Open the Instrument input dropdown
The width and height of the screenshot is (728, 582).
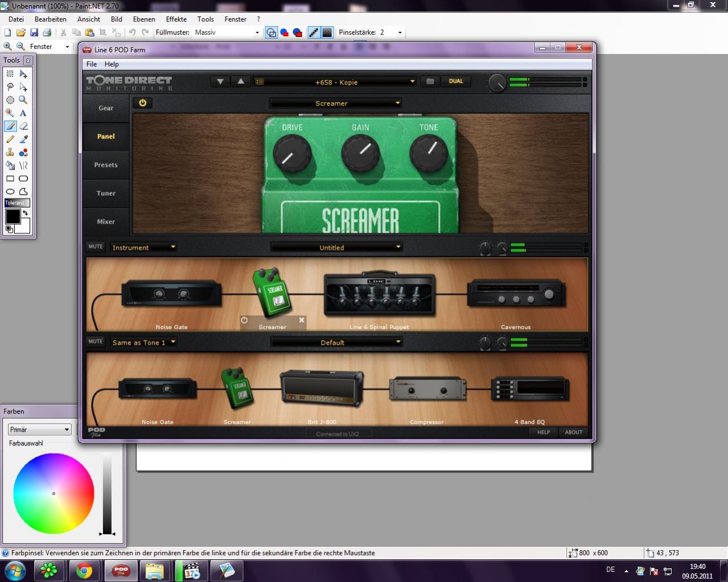pyautogui.click(x=144, y=247)
